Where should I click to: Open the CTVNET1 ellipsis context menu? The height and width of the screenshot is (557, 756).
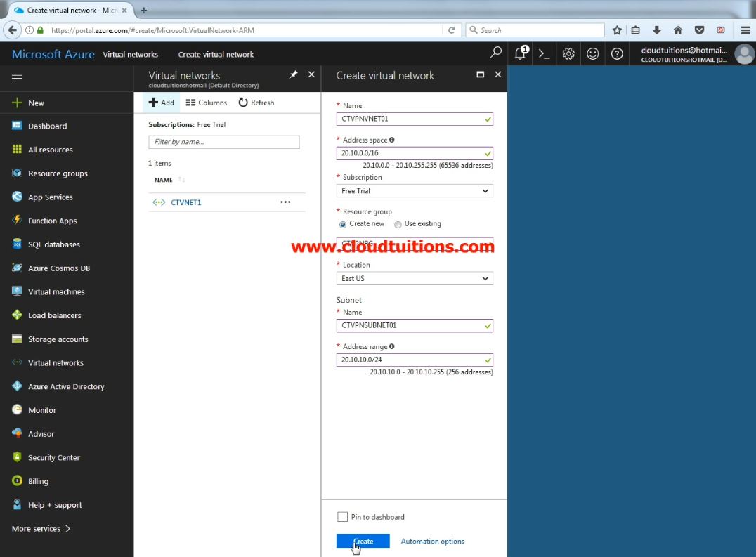tap(285, 202)
